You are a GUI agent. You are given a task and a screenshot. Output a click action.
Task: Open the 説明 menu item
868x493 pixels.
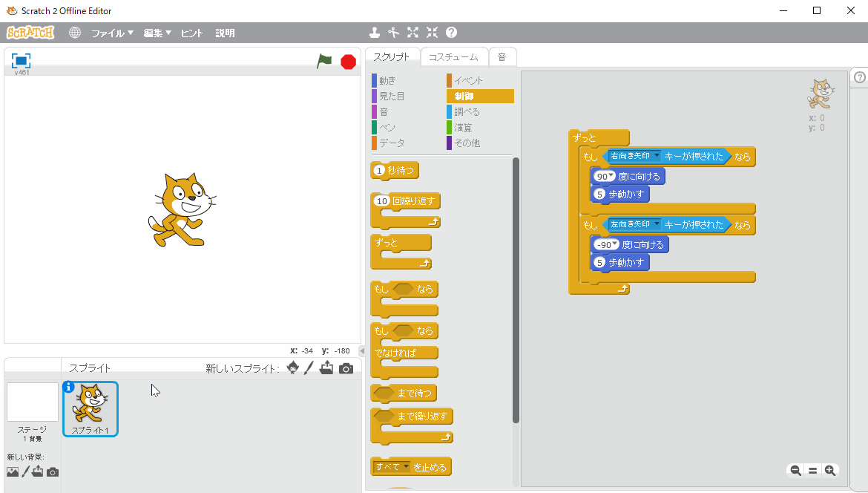[226, 33]
